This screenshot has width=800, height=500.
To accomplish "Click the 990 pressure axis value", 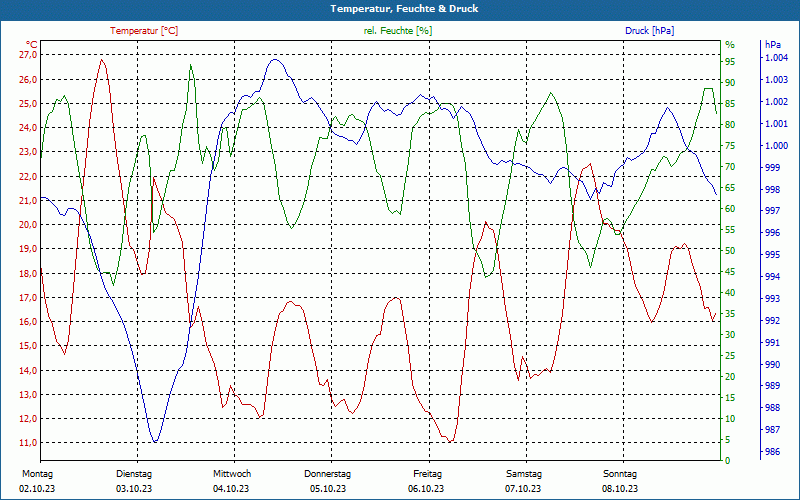I will coord(772,364).
